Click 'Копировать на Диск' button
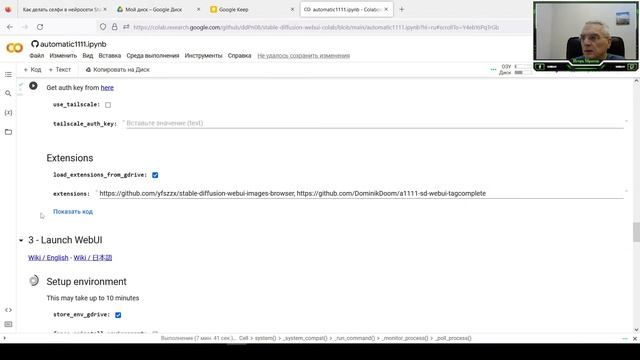 (118, 70)
